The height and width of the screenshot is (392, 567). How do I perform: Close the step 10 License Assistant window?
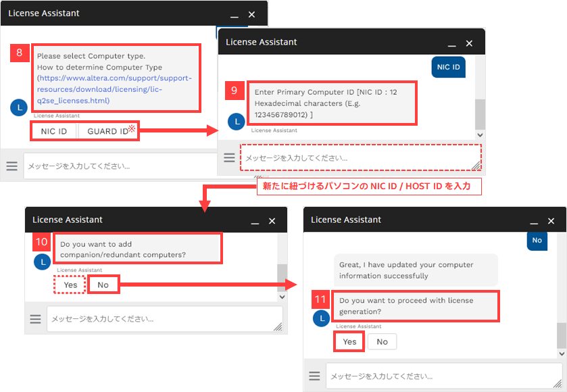[x=272, y=221]
